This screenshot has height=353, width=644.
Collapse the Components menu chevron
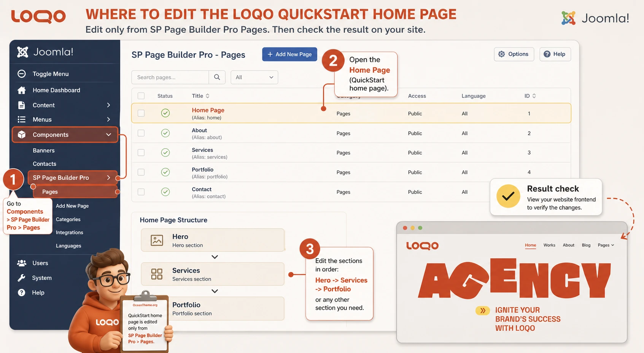pos(108,135)
